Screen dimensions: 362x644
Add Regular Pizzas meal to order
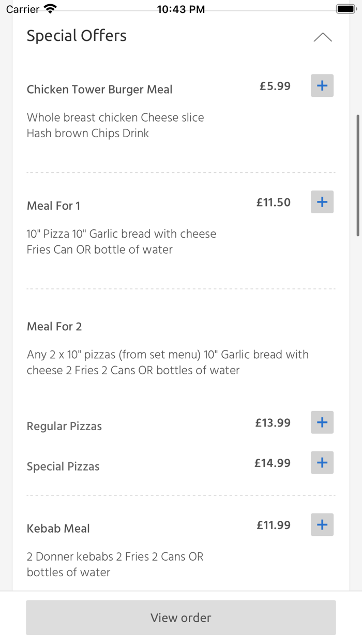click(x=322, y=422)
